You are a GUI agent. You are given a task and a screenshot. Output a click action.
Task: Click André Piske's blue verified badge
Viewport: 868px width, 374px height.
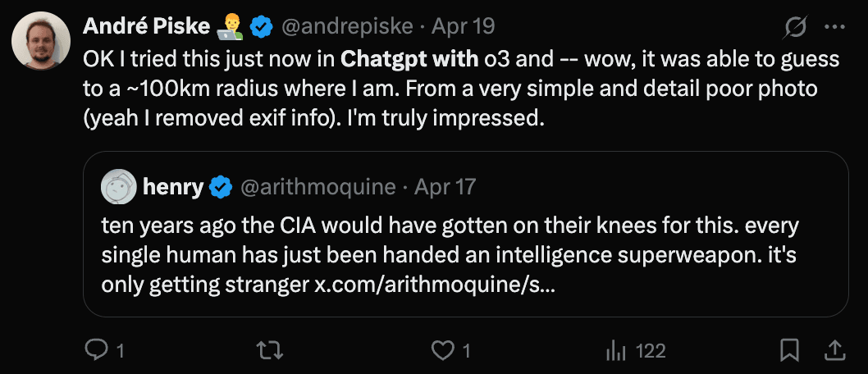(x=262, y=27)
